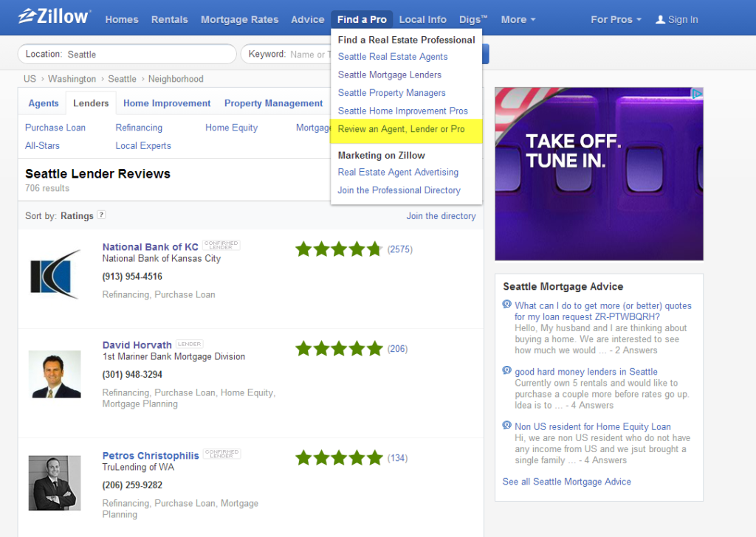Open David Horvath's profile photo
The width and height of the screenshot is (756, 537).
click(55, 374)
